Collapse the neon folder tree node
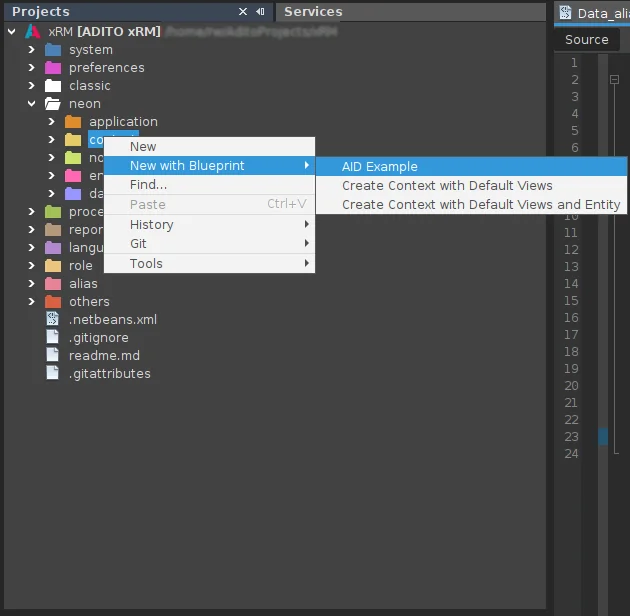630x616 pixels. tap(31, 104)
